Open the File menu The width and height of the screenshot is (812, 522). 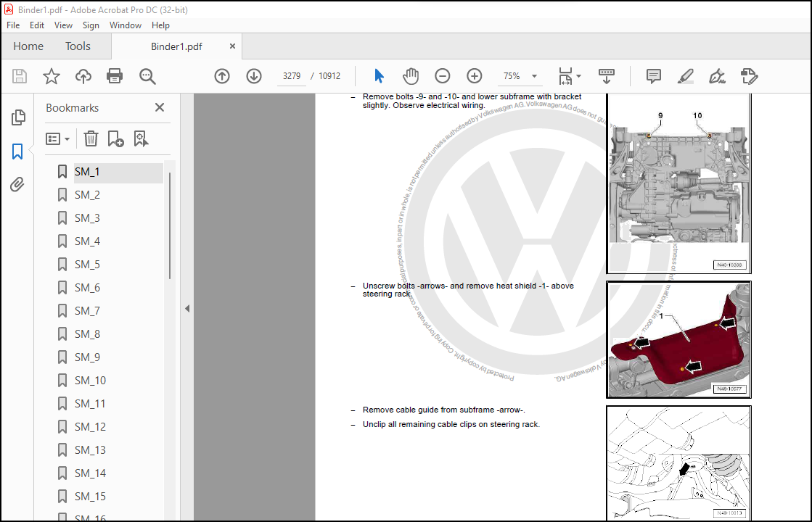point(13,25)
